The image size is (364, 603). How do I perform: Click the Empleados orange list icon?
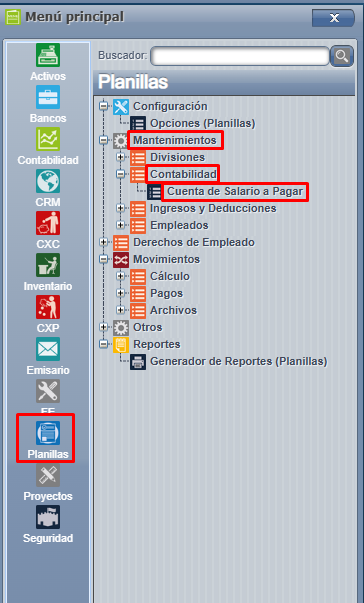(138, 226)
